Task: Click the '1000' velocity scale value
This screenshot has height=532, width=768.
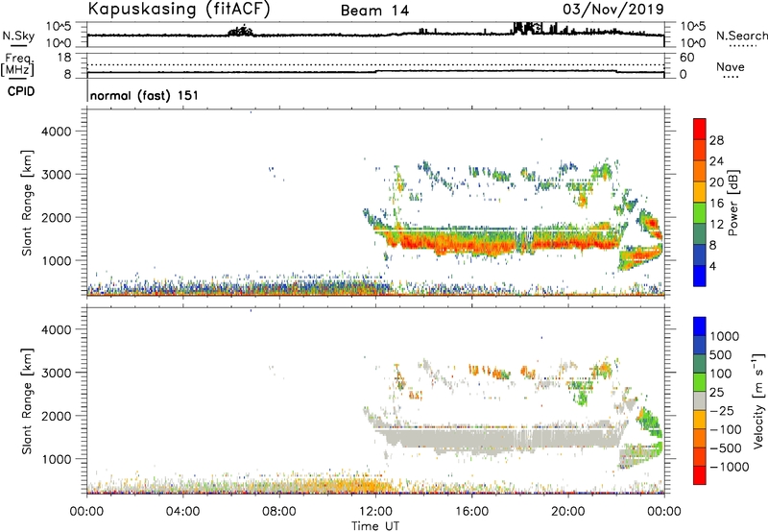Action: pyautogui.click(x=725, y=336)
